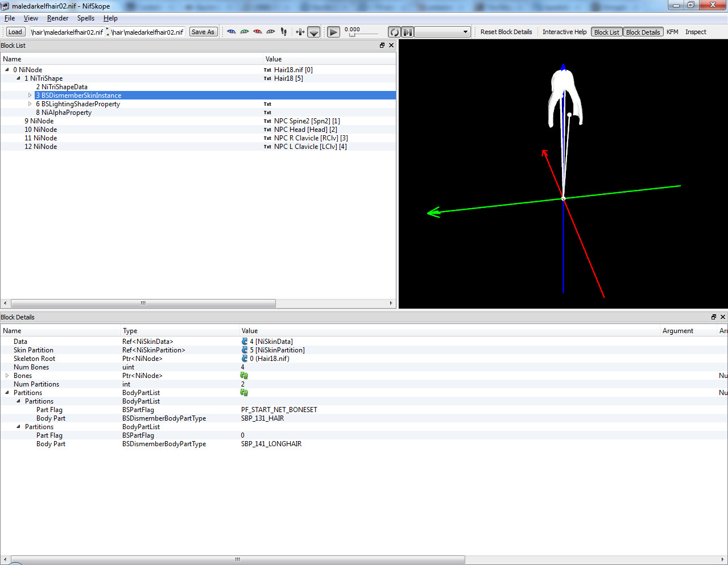Viewport: 728px width, 565px height.
Task: Expand 3 BSDismemberSkinInstance node
Action: (30, 95)
